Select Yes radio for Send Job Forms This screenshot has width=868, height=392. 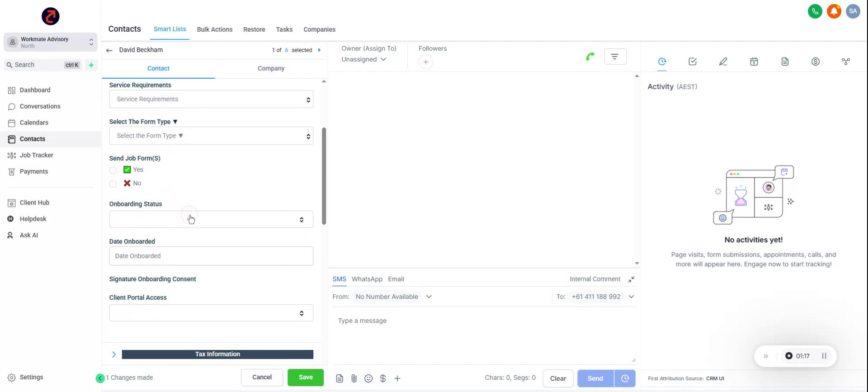click(x=113, y=170)
